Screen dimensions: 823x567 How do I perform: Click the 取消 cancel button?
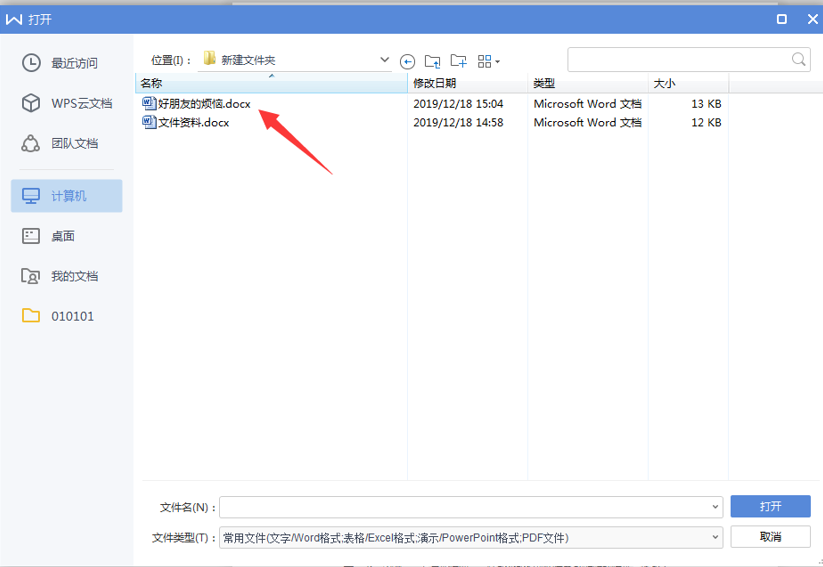[x=771, y=537]
